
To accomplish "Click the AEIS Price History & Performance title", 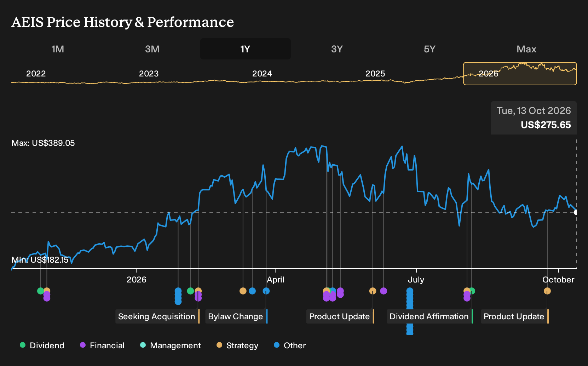I will [123, 22].
